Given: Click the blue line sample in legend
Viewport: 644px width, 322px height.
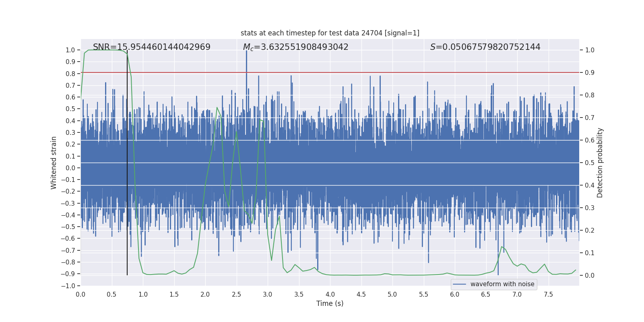Looking at the screenshot, I should [x=459, y=284].
